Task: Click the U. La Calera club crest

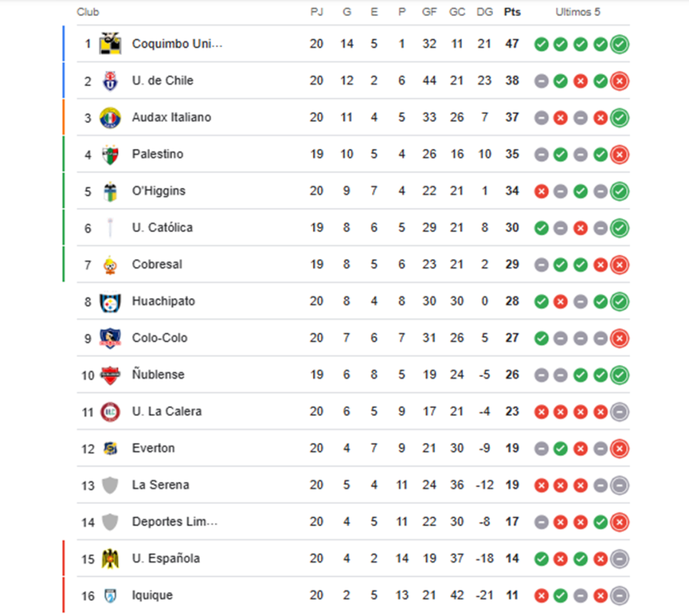Action: point(110,412)
